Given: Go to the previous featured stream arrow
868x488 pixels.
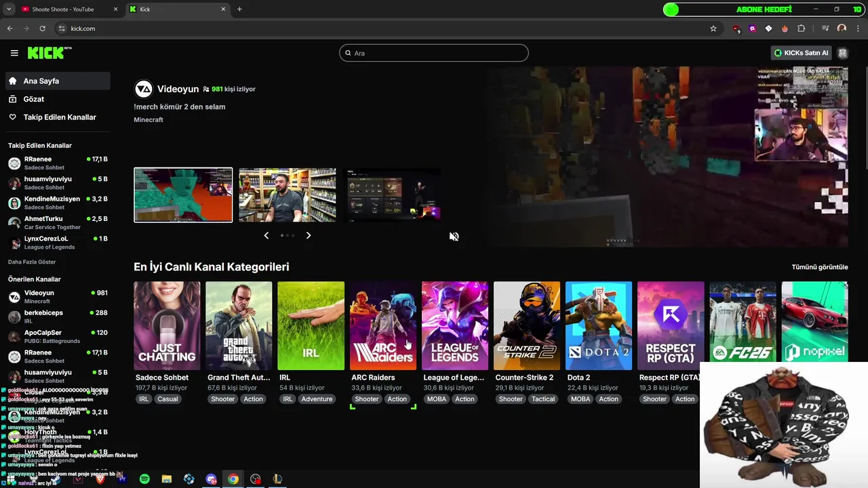Looking at the screenshot, I should [x=266, y=235].
